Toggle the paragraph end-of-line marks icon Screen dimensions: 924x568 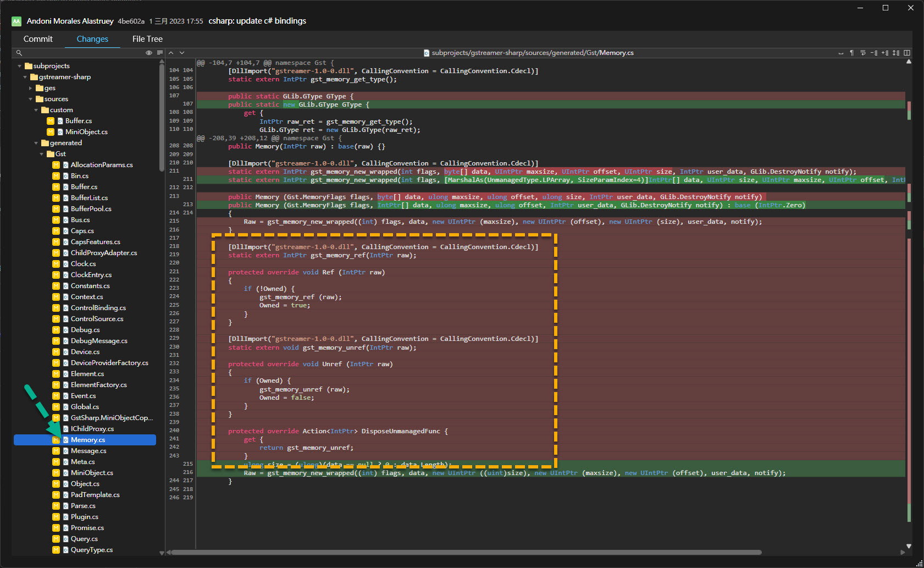[x=851, y=53]
